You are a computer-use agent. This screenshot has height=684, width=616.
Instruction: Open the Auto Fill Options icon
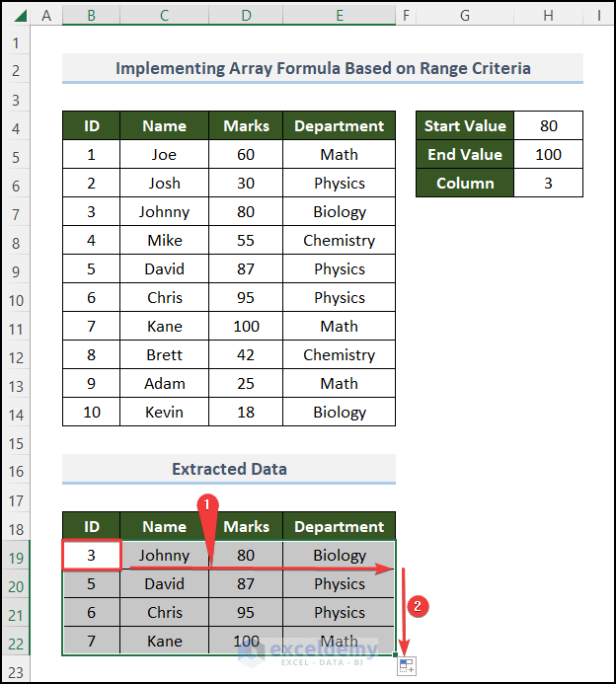click(405, 666)
